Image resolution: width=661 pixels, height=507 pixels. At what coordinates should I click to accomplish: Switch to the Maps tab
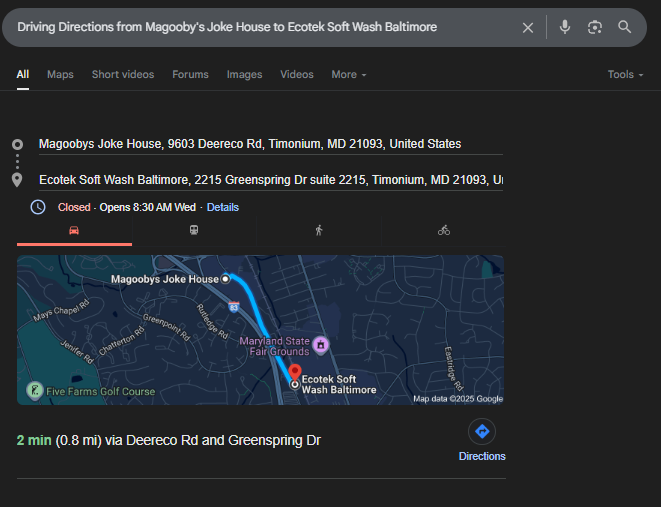point(60,75)
